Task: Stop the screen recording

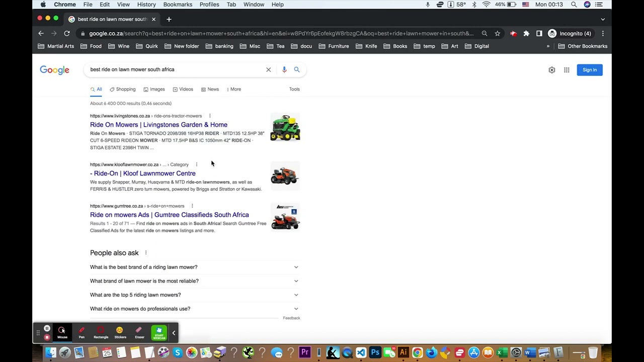Action: [47, 337]
